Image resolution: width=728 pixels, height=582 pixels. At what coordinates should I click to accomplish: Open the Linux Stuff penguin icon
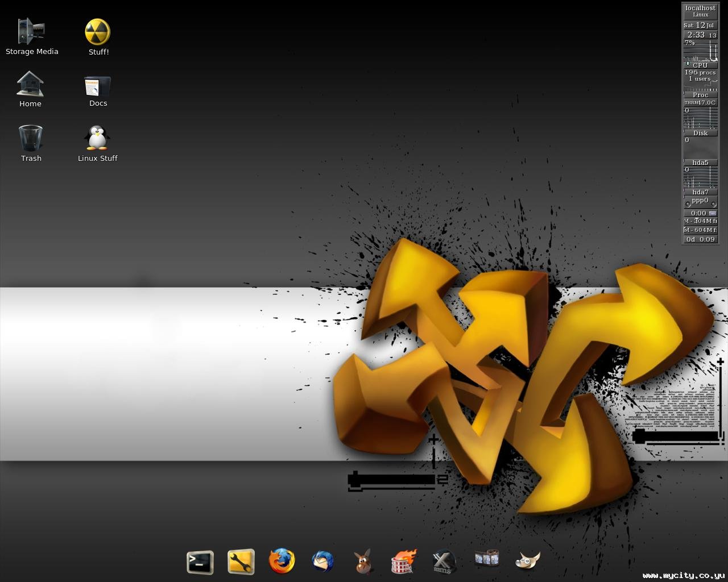tap(97, 139)
